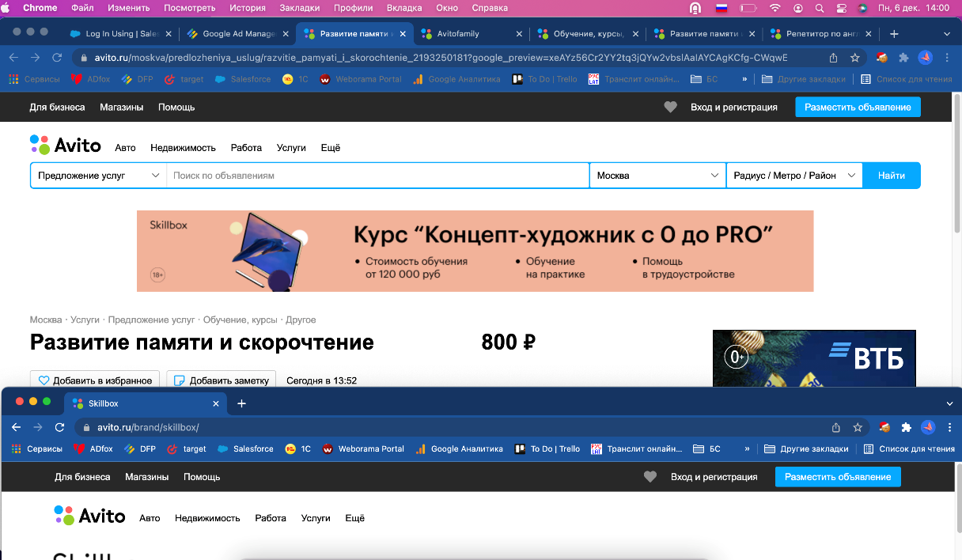Open the Salesforce bookmark in front window

[x=244, y=448]
